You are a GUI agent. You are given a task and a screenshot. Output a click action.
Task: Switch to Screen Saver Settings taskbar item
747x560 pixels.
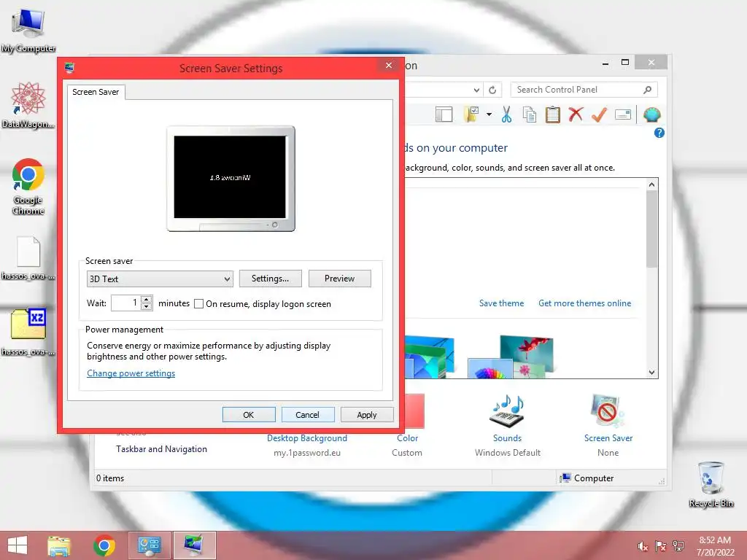point(194,545)
